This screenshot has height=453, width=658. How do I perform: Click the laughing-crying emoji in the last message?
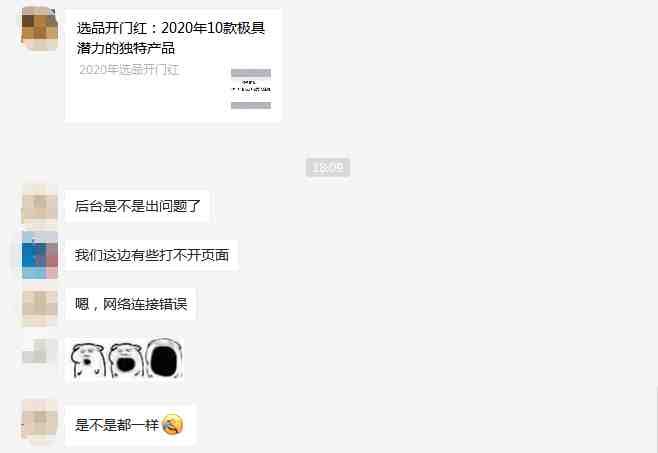point(172,425)
